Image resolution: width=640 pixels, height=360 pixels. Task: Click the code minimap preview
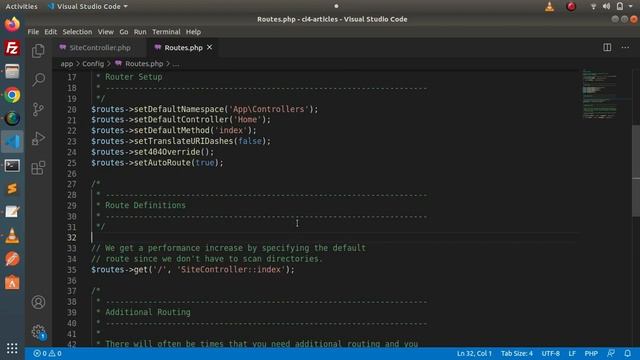[x=599, y=95]
